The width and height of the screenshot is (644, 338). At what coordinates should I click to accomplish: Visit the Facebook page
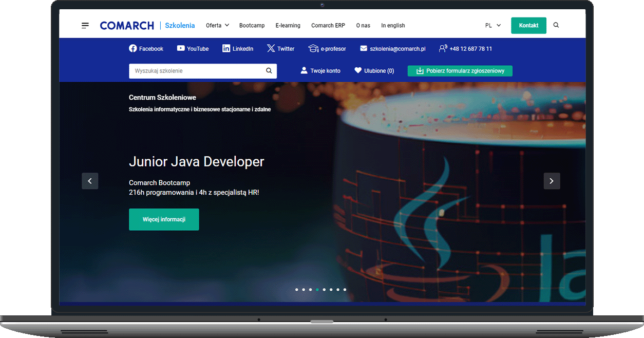[x=146, y=49]
